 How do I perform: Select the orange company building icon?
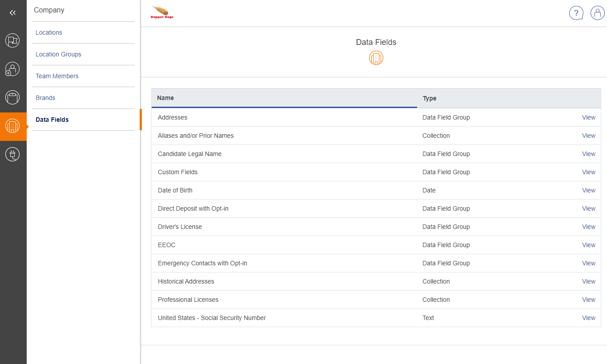click(12, 126)
